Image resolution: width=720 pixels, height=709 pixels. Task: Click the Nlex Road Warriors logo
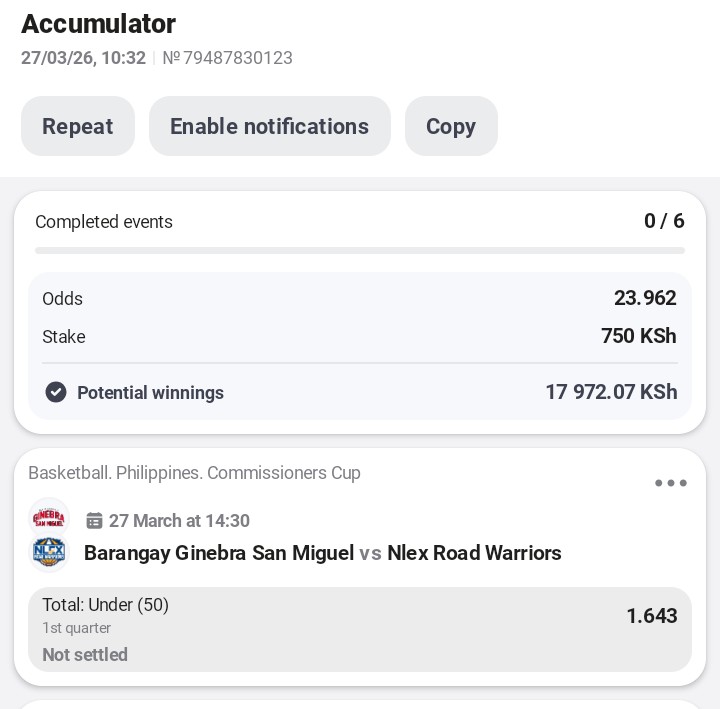pyautogui.click(x=49, y=553)
